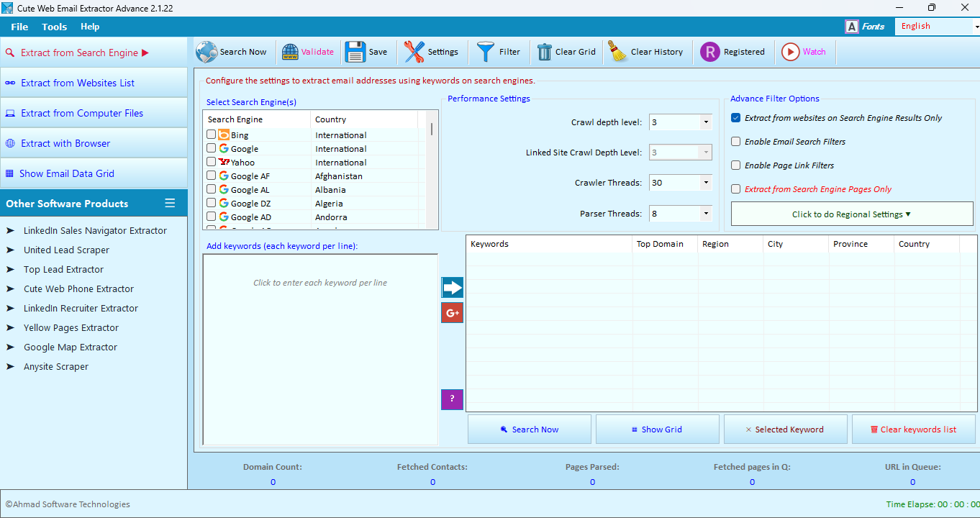
Task: Open the Crawl depth level dropdown
Action: 706,122
